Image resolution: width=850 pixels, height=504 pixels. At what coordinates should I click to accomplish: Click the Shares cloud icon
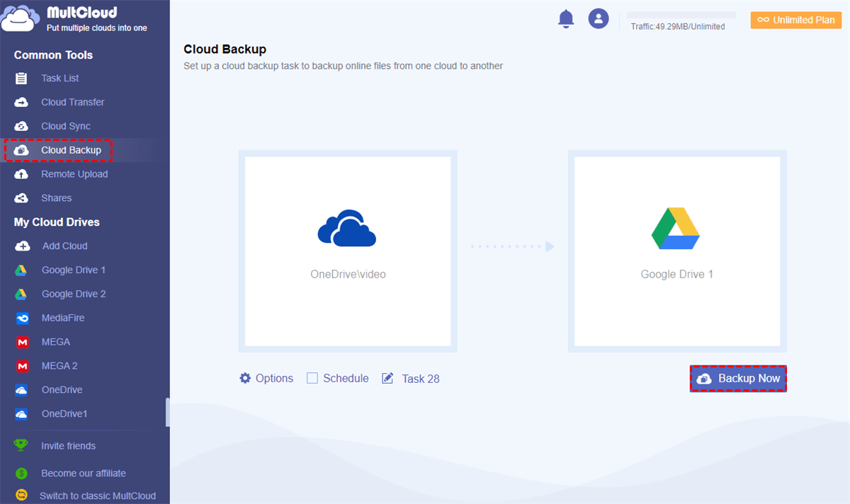tap(21, 199)
